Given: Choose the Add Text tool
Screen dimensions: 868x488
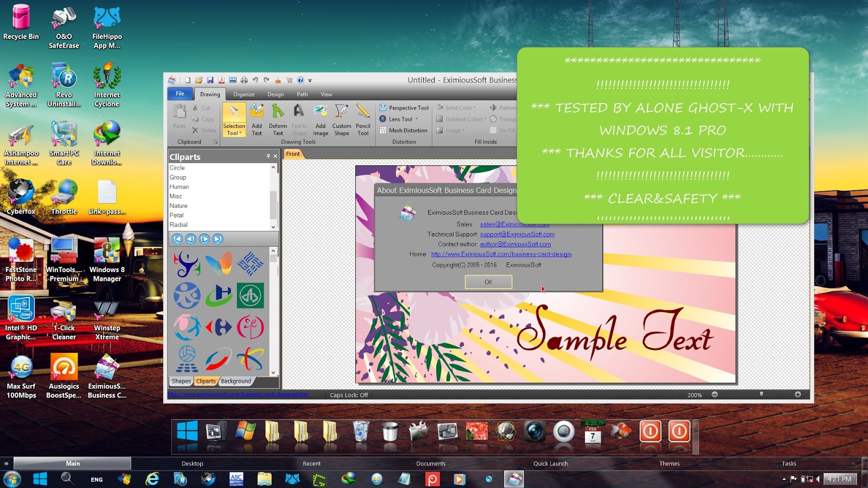Looking at the screenshot, I should 257,120.
